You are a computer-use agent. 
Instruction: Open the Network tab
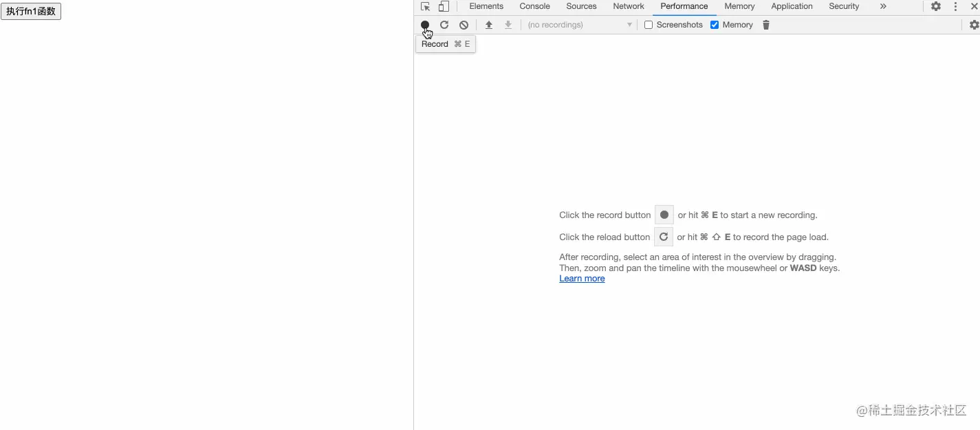(x=629, y=6)
